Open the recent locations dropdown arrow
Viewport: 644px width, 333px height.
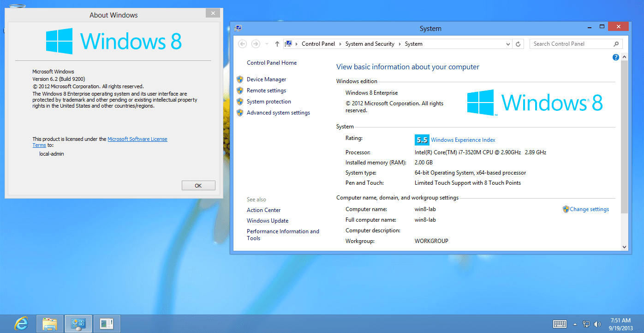point(267,44)
